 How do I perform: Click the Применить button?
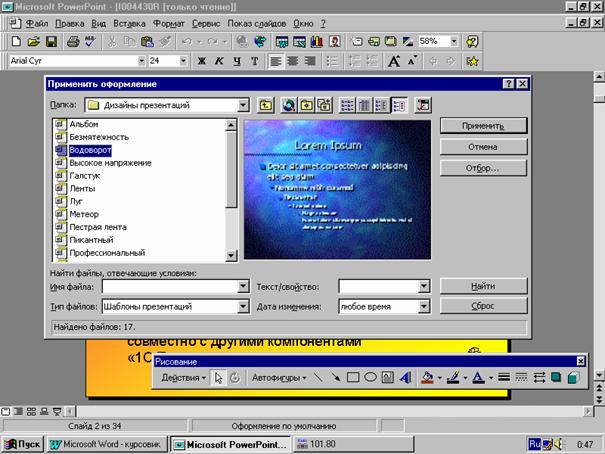tap(483, 126)
